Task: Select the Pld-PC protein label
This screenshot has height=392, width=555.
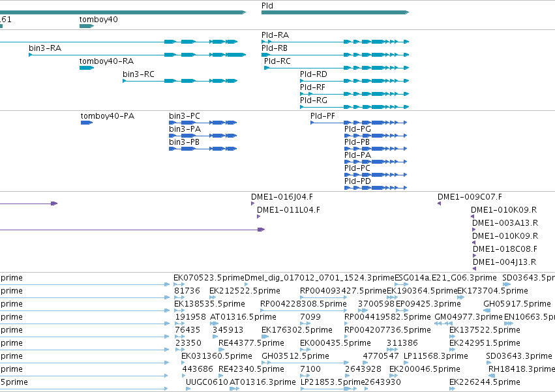Action: [357, 168]
